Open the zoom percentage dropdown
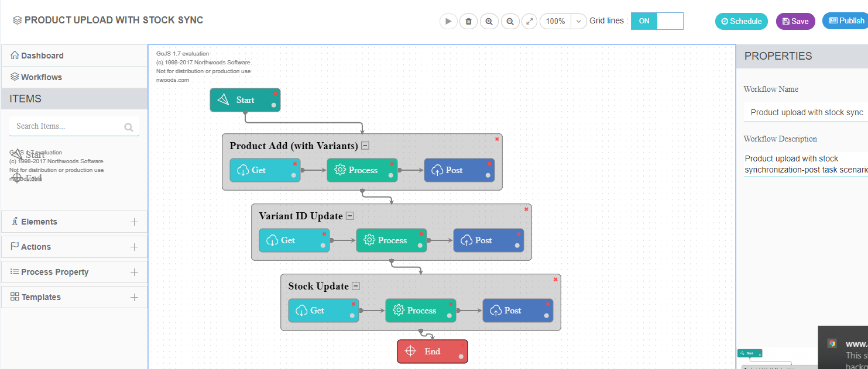This screenshot has width=868, height=369. click(578, 21)
